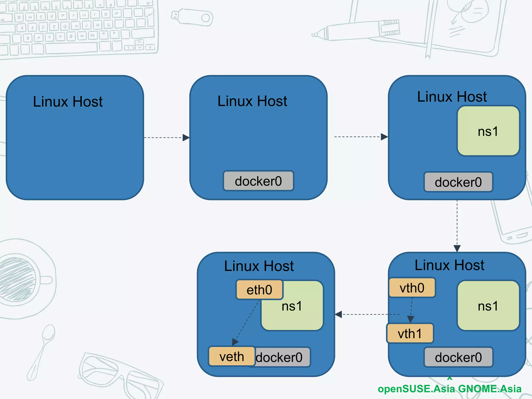Select the eth0 interface box
This screenshot has width=532, height=399.
tap(260, 290)
